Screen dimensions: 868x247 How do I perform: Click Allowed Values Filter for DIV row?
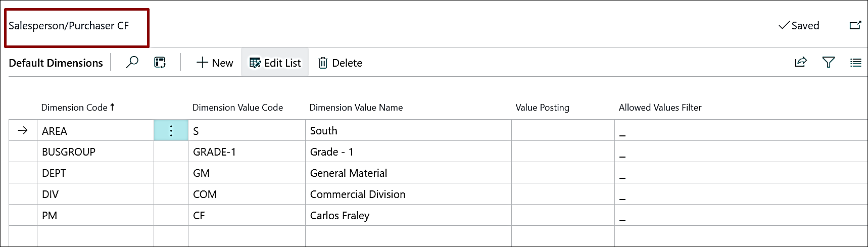(741, 194)
